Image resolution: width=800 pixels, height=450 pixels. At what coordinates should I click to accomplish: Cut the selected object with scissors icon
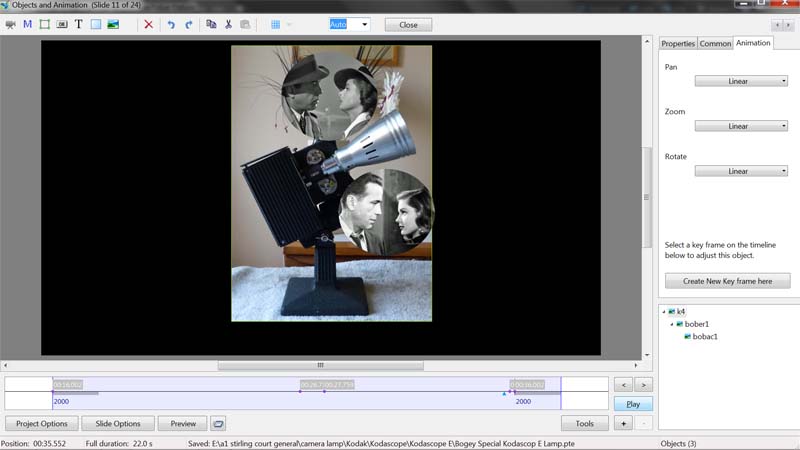pos(228,24)
